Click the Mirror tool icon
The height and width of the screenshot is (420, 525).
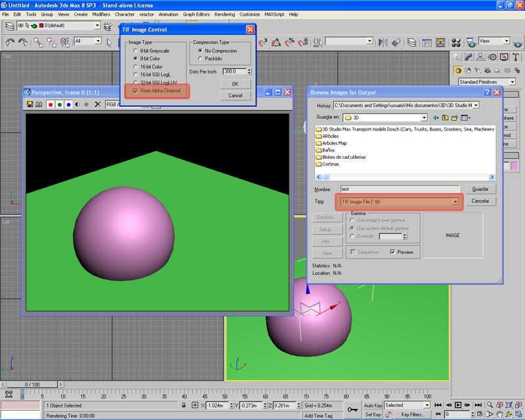click(x=383, y=43)
